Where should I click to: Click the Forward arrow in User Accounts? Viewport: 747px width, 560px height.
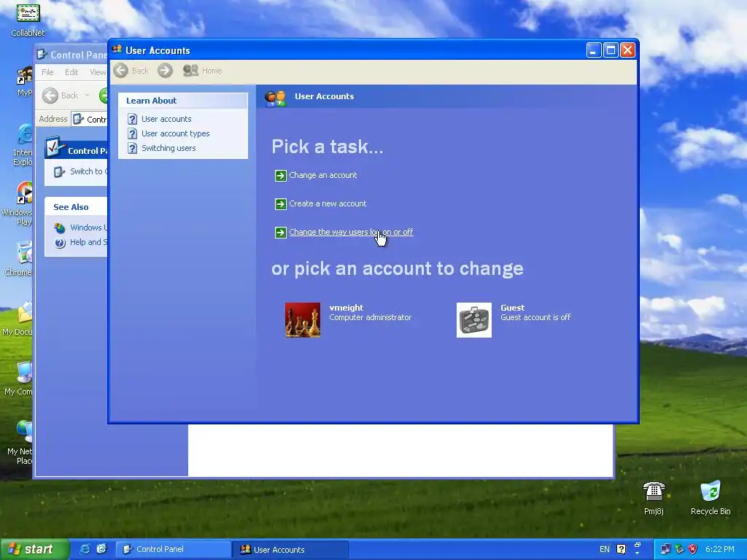[x=166, y=71]
